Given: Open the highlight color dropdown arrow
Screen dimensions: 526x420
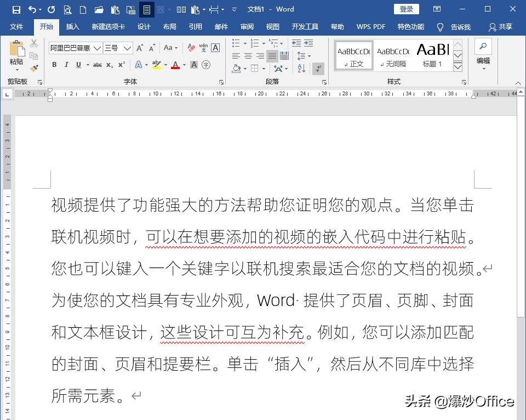Looking at the screenshot, I should pos(166,65).
